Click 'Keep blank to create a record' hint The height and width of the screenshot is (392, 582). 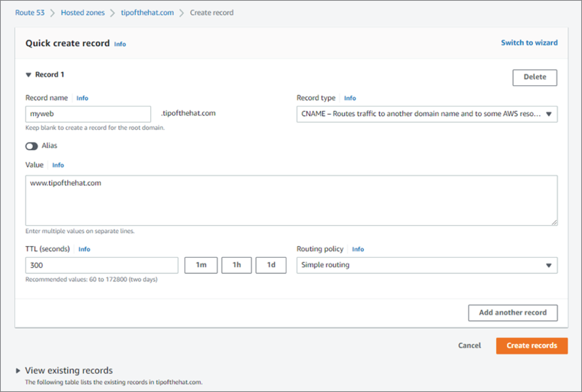point(95,128)
